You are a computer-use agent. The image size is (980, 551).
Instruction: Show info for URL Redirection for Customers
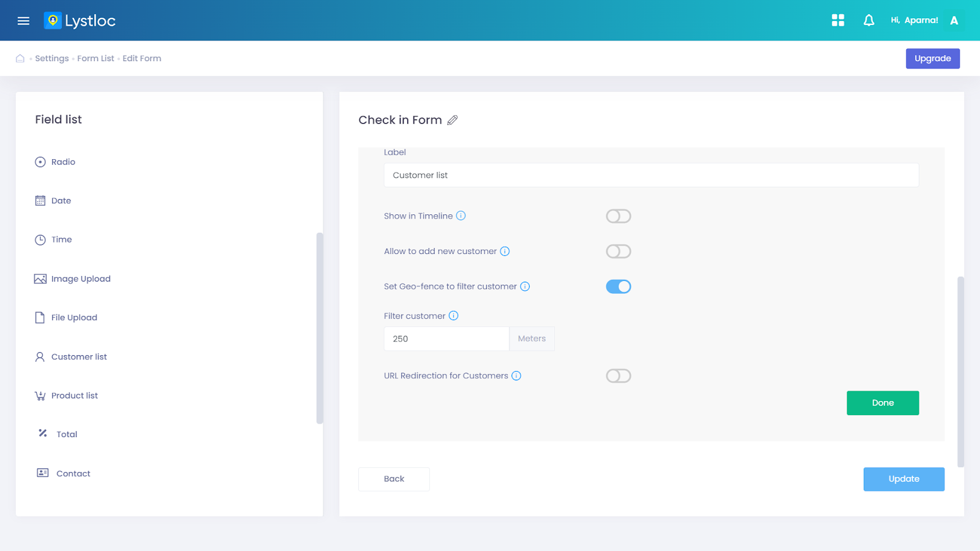point(516,376)
